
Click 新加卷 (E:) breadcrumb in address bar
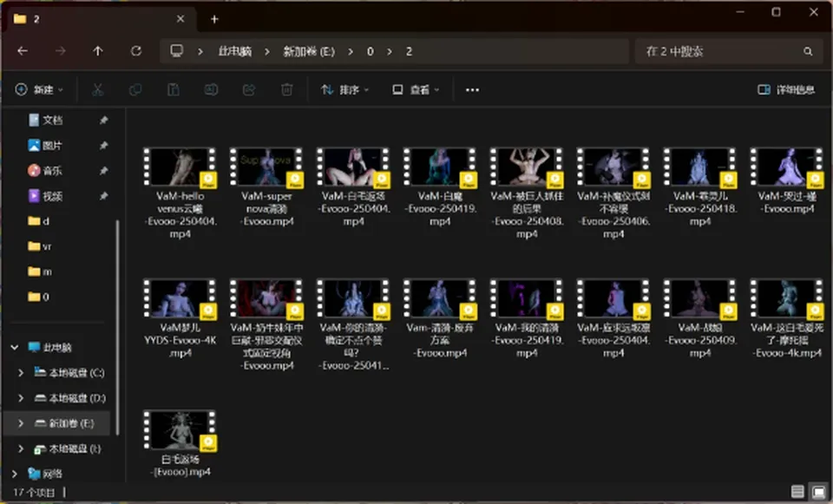point(309,51)
